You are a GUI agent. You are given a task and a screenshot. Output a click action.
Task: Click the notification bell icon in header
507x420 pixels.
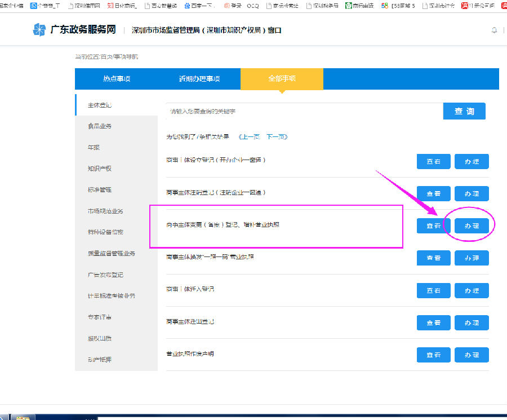pyautogui.click(x=494, y=30)
